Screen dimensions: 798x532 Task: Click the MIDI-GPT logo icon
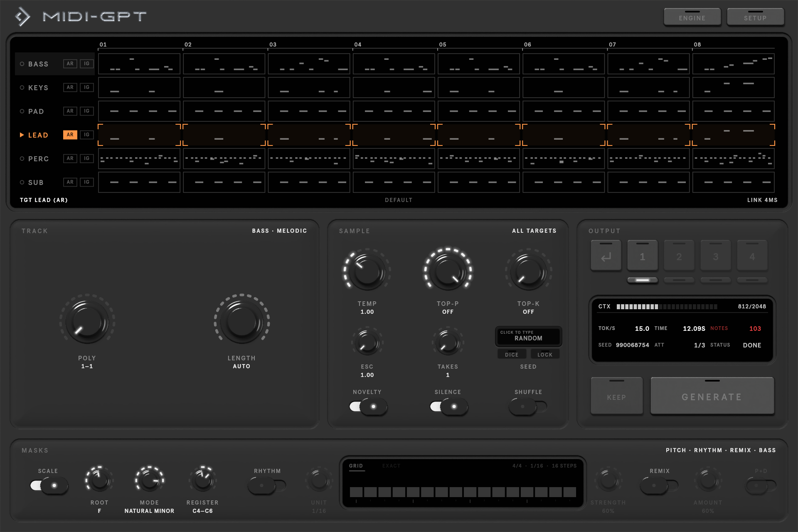pos(22,17)
